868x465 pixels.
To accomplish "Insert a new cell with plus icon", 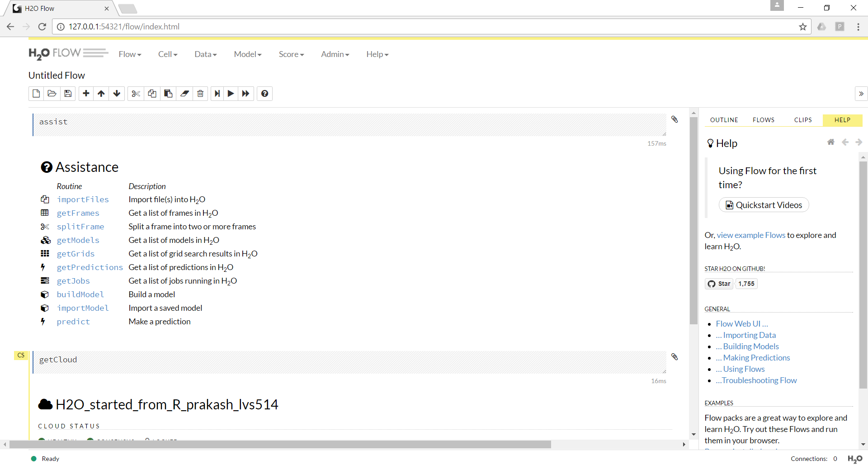I will (x=86, y=94).
